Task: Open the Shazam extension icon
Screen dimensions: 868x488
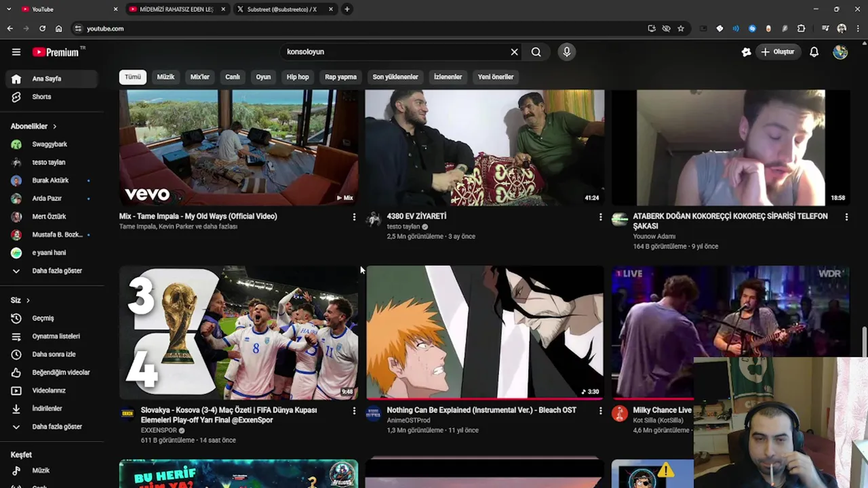Action: [x=752, y=28]
